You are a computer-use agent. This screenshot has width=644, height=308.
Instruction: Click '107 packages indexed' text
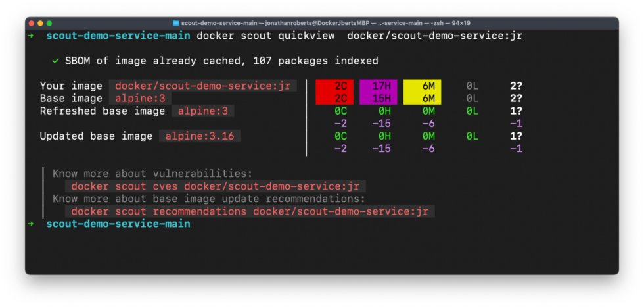[x=315, y=61]
